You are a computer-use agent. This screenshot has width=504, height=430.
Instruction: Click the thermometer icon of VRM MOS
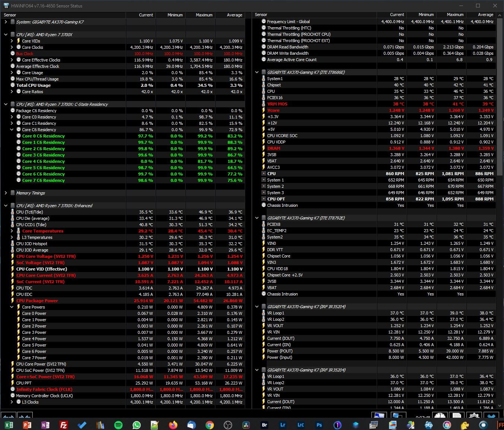(264, 104)
